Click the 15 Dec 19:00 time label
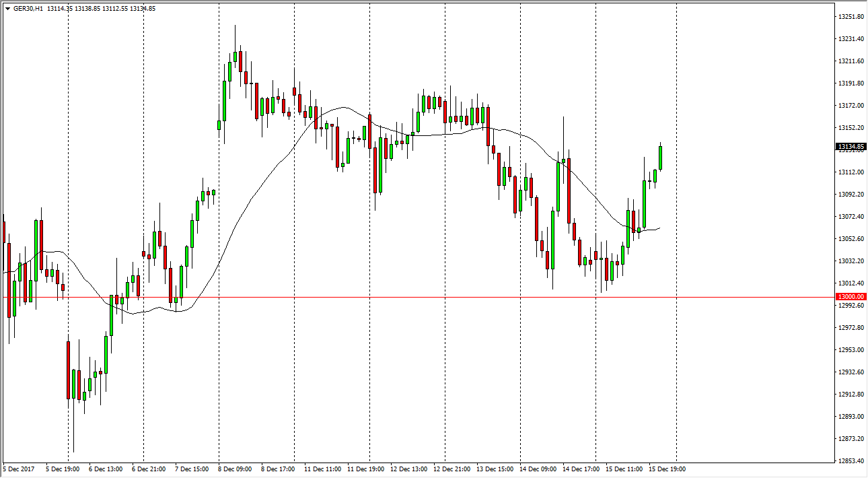The width and height of the screenshot is (868, 478). (666, 469)
